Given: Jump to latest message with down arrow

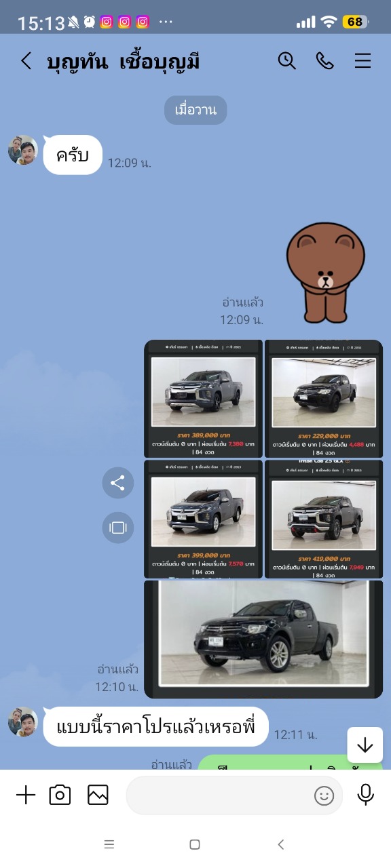Looking at the screenshot, I should coord(365,745).
